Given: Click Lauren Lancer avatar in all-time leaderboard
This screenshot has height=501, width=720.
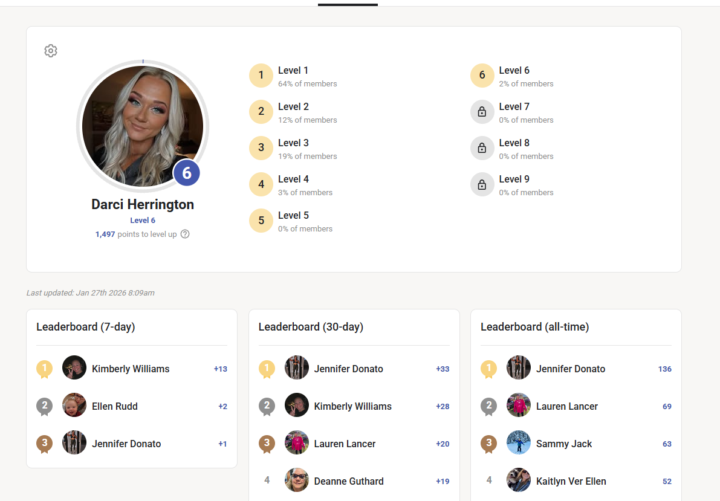Looking at the screenshot, I should 519,405.
